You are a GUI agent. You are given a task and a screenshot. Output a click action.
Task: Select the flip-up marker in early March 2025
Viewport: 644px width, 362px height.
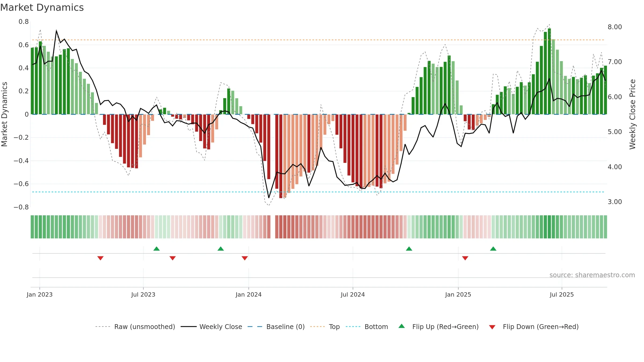click(x=493, y=249)
